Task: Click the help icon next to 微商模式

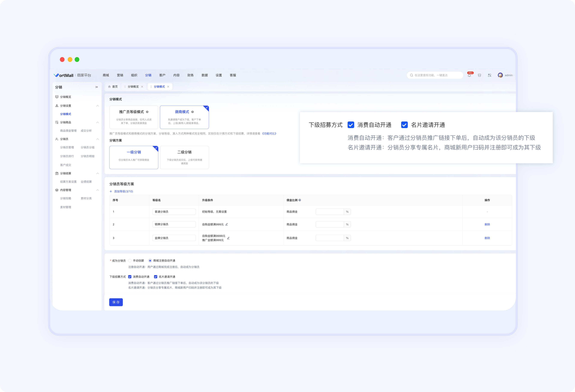Action: (192, 112)
